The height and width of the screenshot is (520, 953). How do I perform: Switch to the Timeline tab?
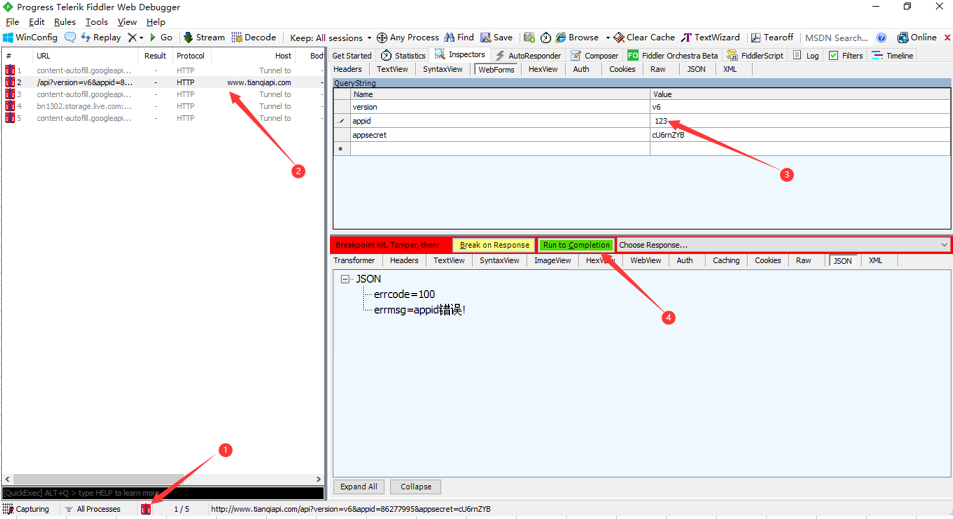click(x=892, y=55)
